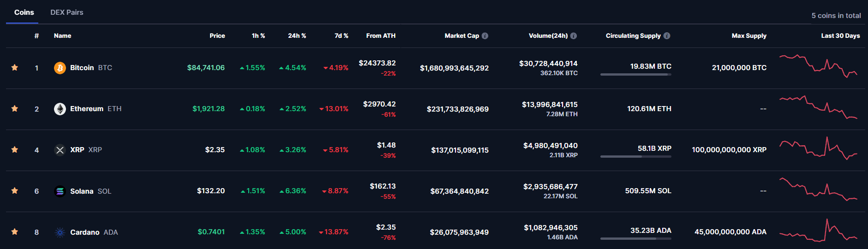
Task: Click the Cardano favorite star
Action: coord(15,232)
